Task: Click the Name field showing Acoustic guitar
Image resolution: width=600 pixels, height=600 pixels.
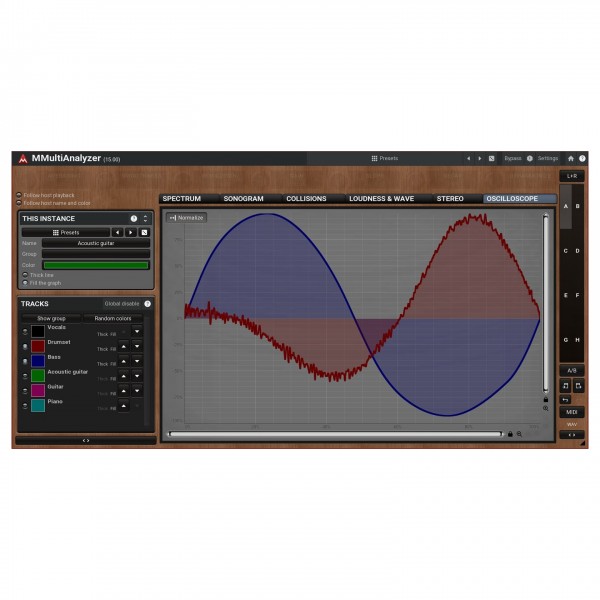Action: 96,243
